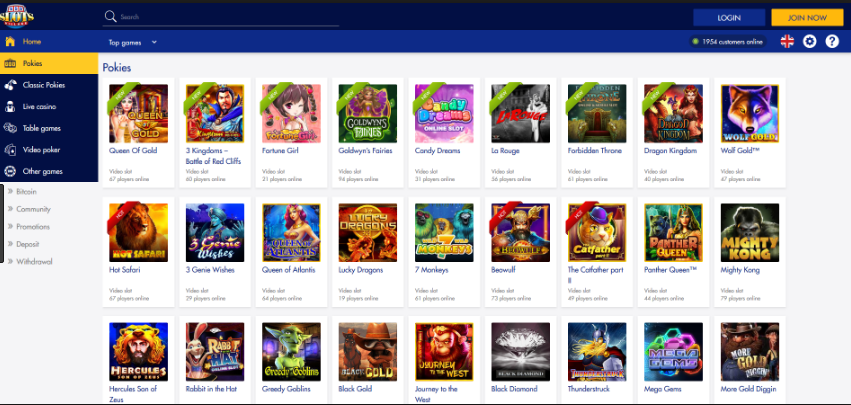Select Other games in the sidebar
Viewport: 851px width, 405px height.
coord(43,171)
